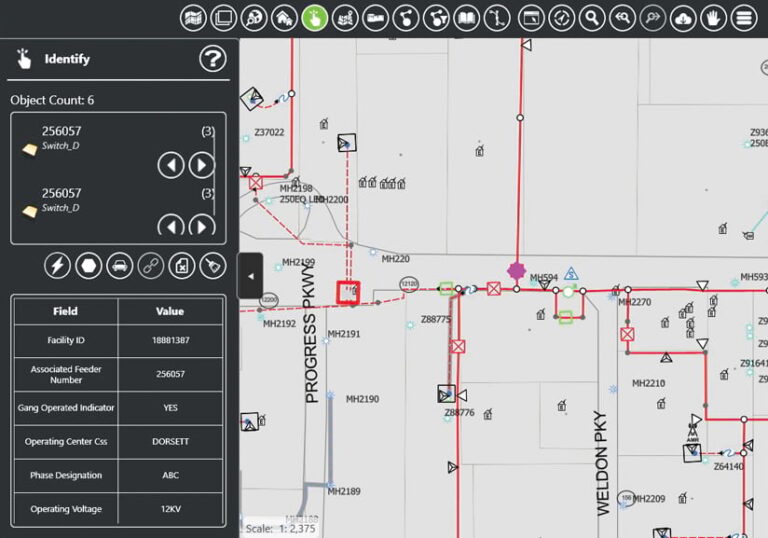Select the pan hand tool
Screen dimensions: 768x538
(713, 18)
